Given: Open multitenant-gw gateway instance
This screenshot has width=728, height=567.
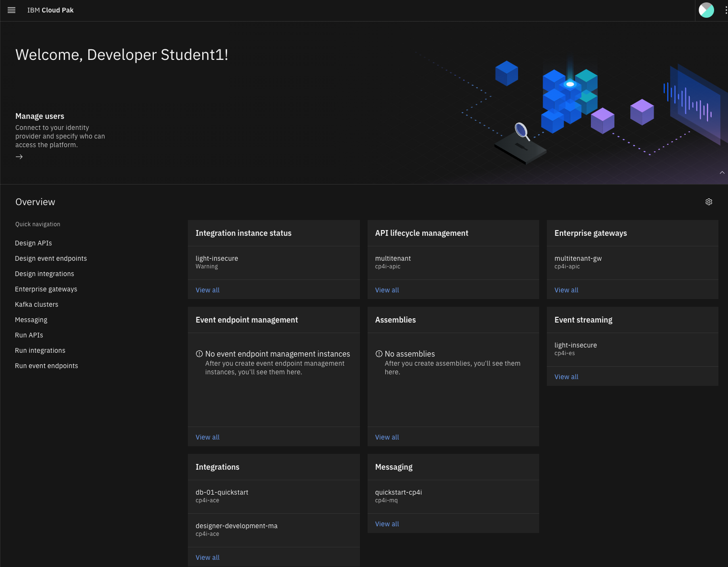Looking at the screenshot, I should tap(632, 263).
